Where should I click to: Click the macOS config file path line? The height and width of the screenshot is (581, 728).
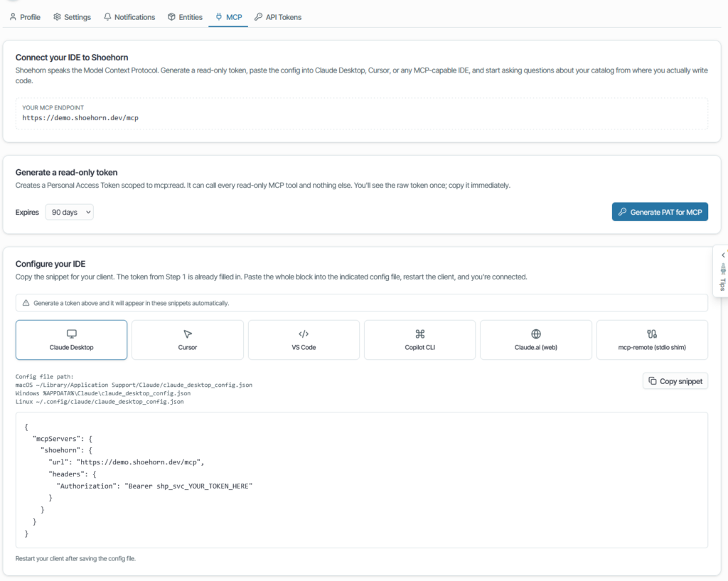pyautogui.click(x=134, y=385)
